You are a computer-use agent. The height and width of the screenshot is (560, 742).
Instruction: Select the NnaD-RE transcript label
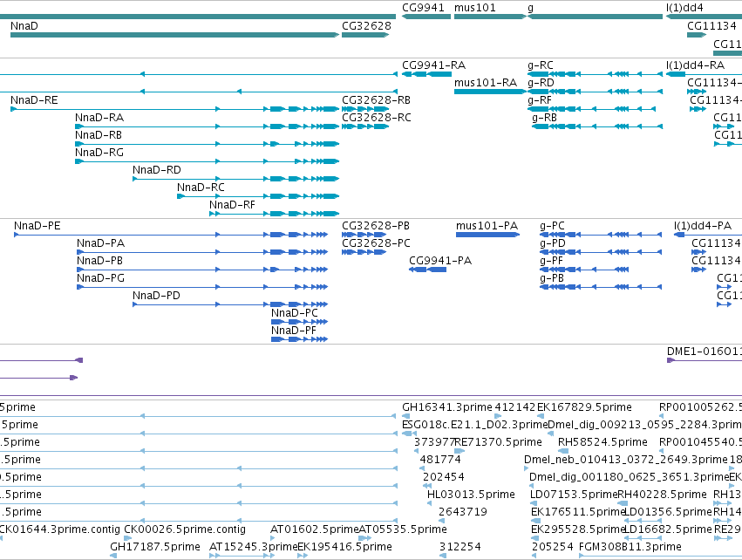pos(34,100)
